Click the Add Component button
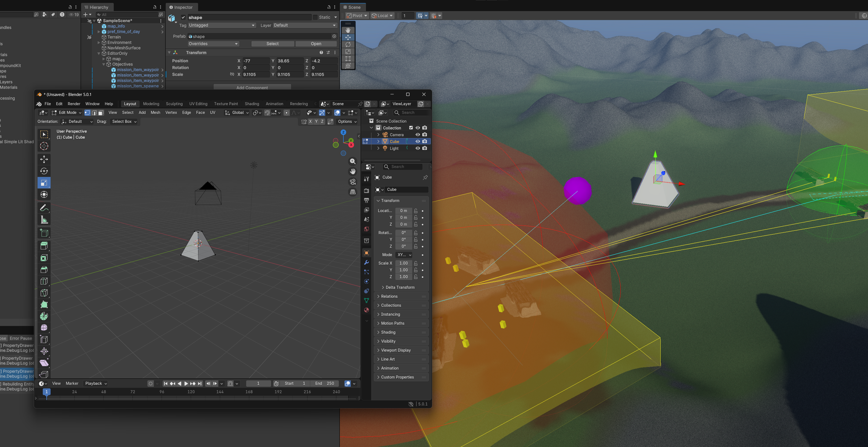Image resolution: width=868 pixels, height=447 pixels. coord(252,87)
